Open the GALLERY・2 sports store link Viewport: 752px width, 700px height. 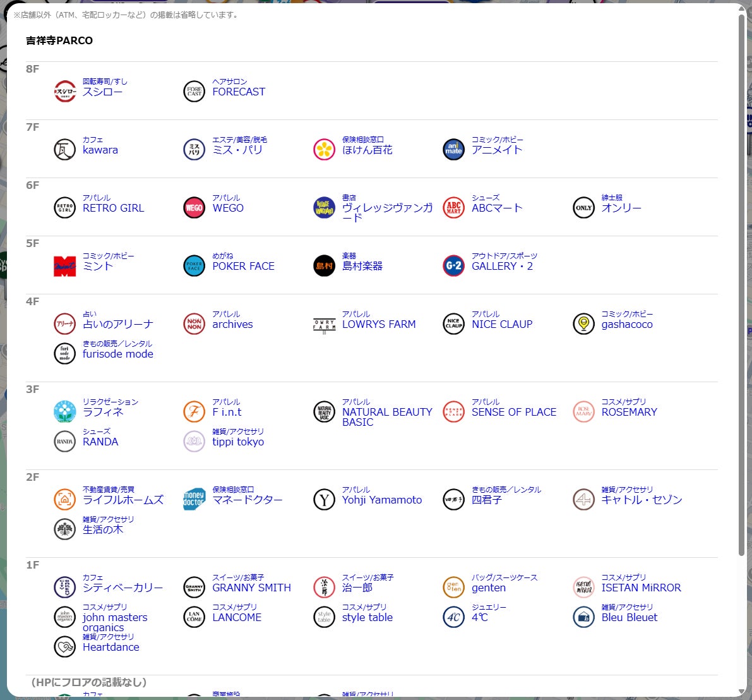tap(502, 266)
